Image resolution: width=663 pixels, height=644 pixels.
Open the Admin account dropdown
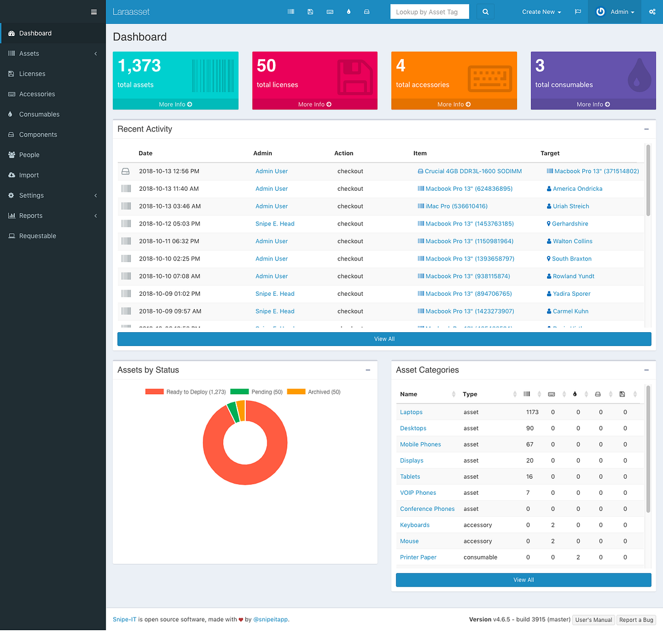click(614, 12)
